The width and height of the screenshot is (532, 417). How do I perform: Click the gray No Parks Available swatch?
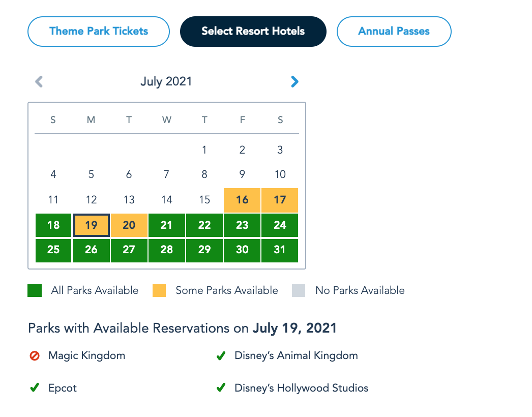(x=299, y=290)
